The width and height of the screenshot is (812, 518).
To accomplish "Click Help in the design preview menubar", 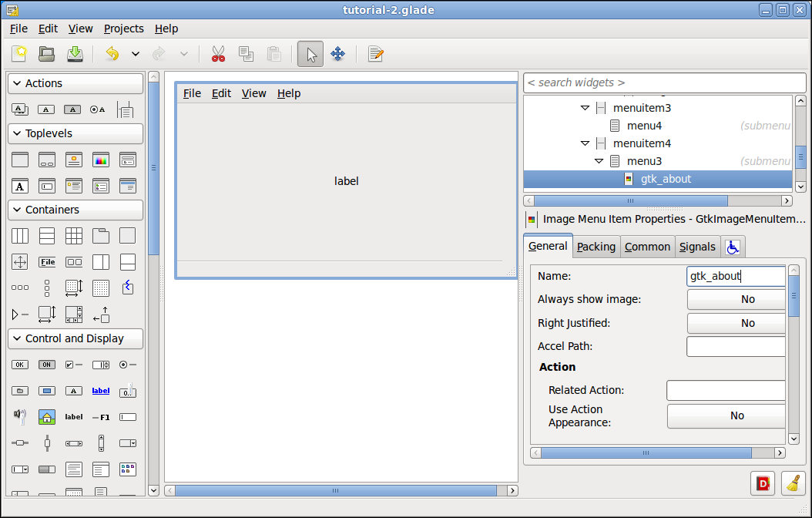I will 288,93.
